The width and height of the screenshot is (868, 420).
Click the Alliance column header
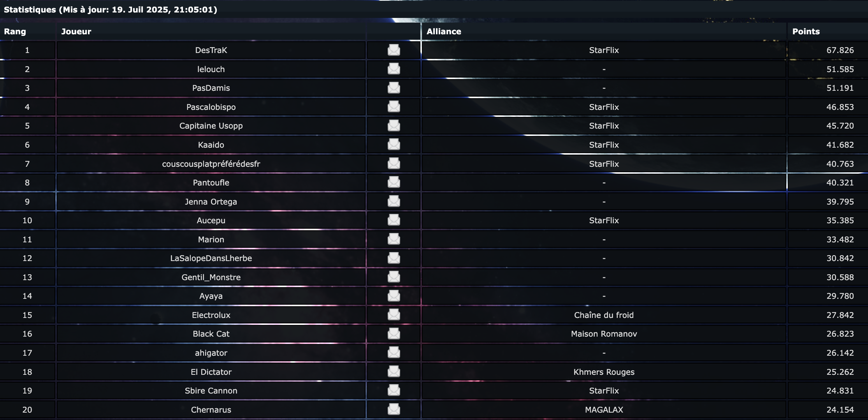pos(444,32)
